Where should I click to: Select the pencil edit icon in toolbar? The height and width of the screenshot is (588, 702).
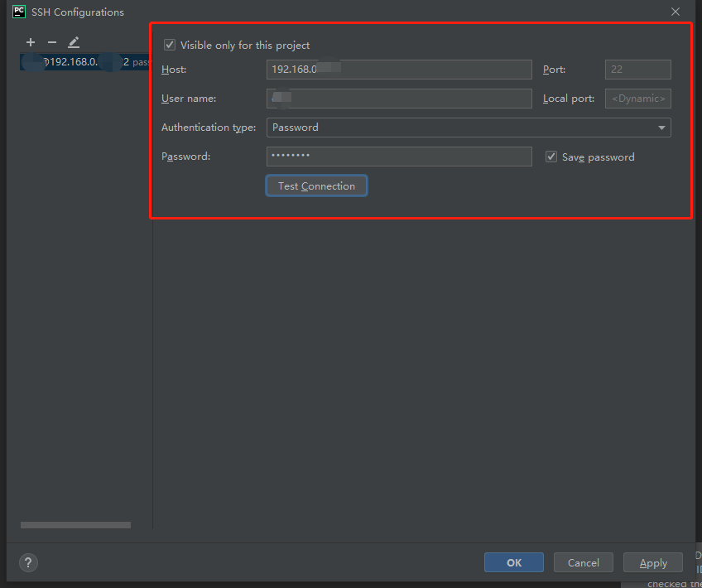tap(74, 42)
